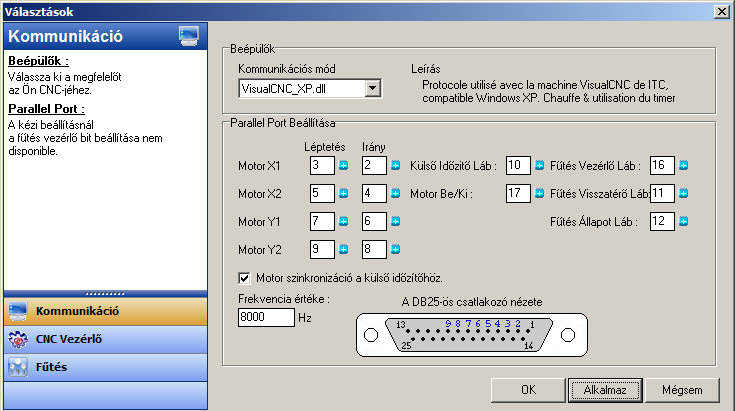Image resolution: width=735 pixels, height=411 pixels.
Task: Click the Irány column header
Action: tap(374, 147)
